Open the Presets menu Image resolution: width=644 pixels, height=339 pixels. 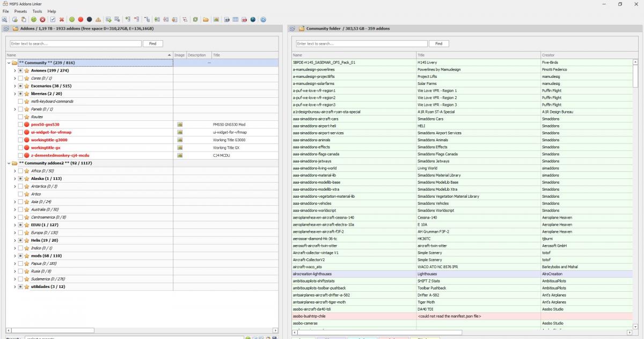click(x=20, y=11)
